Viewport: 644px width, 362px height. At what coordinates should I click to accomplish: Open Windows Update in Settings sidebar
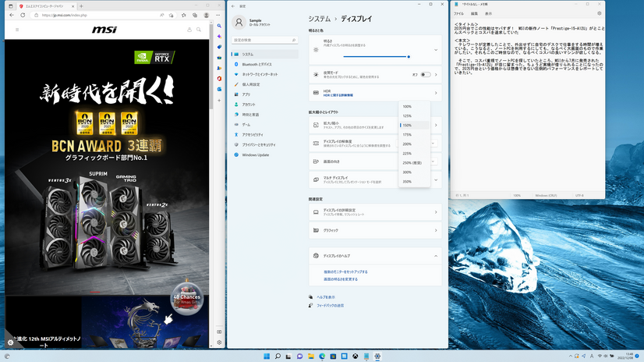[264, 155]
